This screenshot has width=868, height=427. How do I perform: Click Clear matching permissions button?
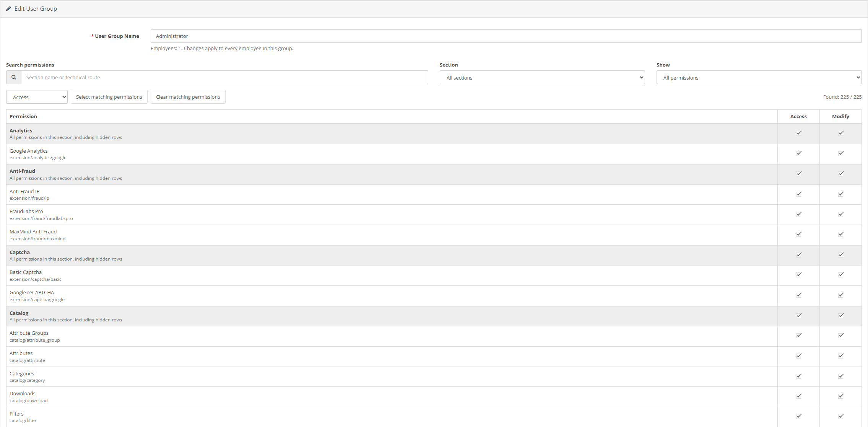click(188, 97)
